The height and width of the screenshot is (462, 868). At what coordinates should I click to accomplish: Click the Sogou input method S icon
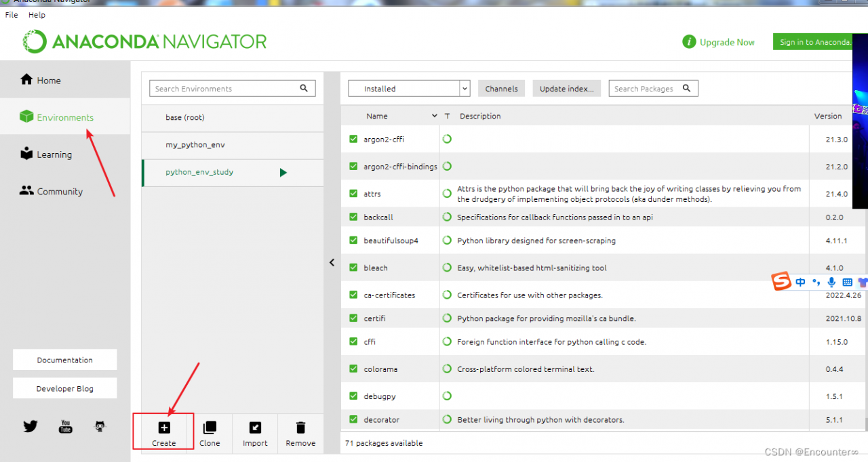point(782,281)
